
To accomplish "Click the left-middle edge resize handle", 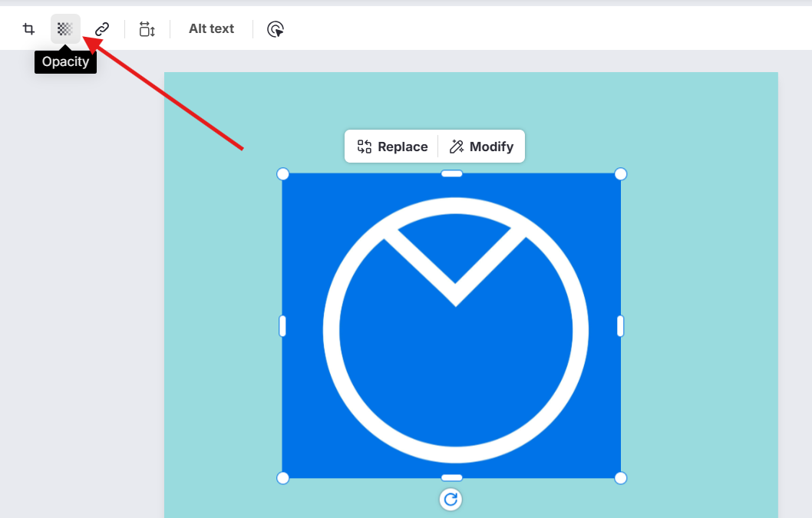I will (282, 326).
